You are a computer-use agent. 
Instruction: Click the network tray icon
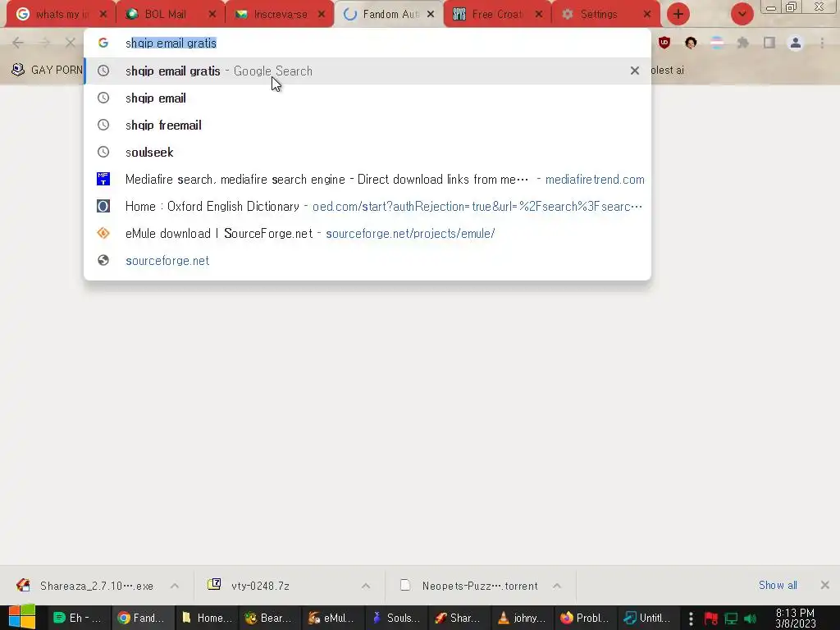(731, 619)
